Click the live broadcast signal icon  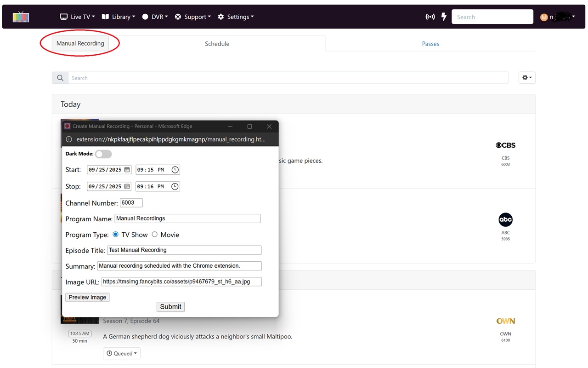pos(430,17)
